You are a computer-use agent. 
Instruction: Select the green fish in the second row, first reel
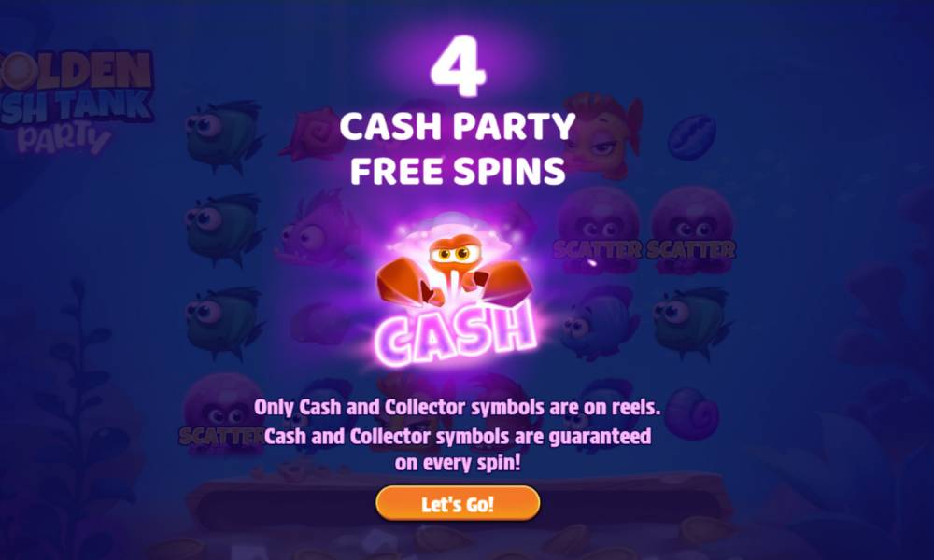coord(223,229)
